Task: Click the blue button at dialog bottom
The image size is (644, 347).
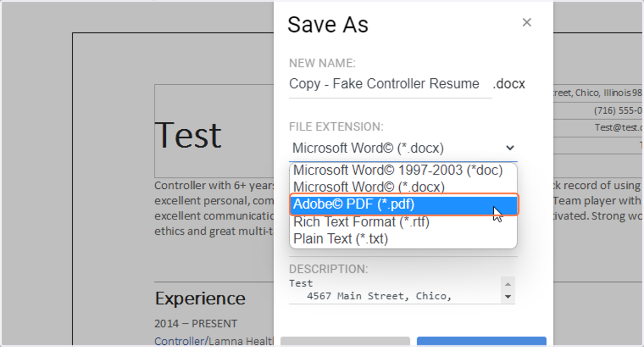Action: tap(481, 342)
